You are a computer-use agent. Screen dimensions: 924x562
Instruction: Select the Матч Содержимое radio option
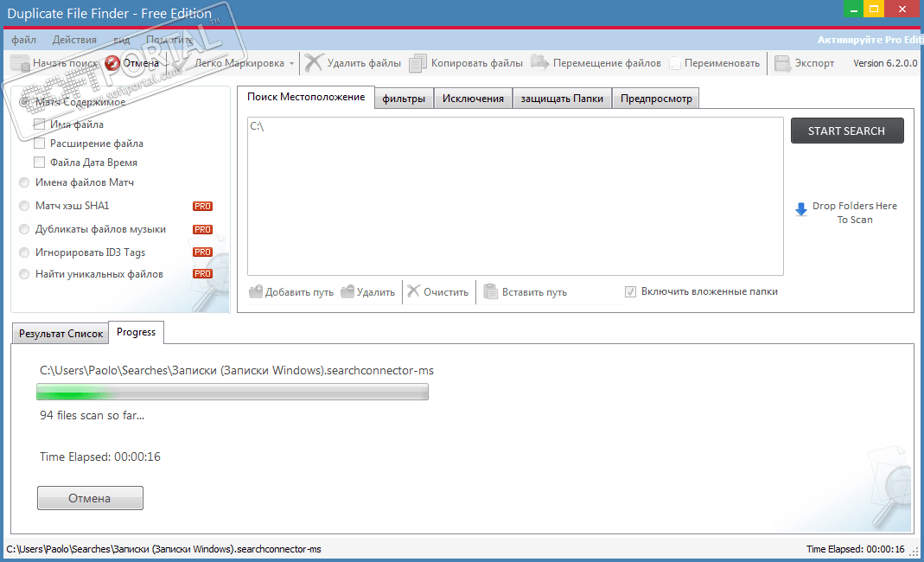(24, 102)
